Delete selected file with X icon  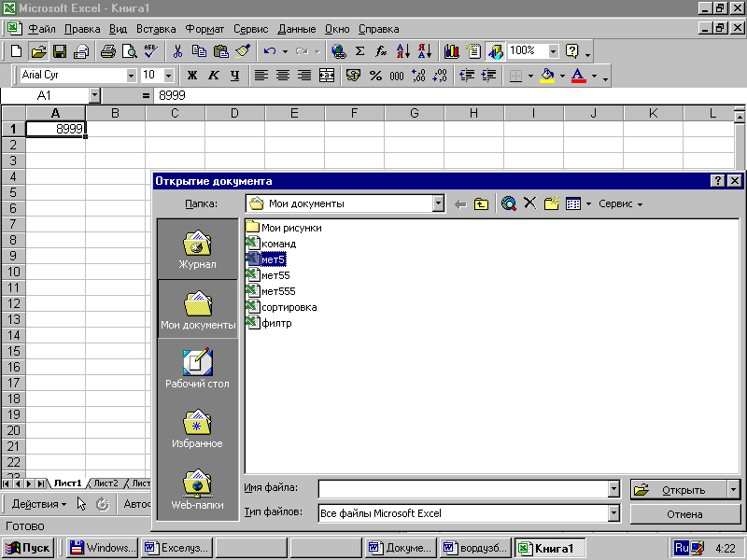529,203
